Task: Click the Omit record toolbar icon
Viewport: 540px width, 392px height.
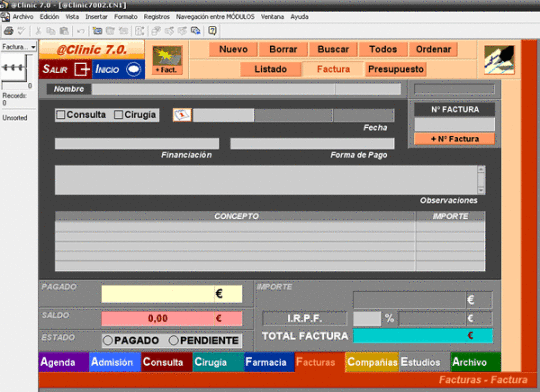Action: point(169,31)
